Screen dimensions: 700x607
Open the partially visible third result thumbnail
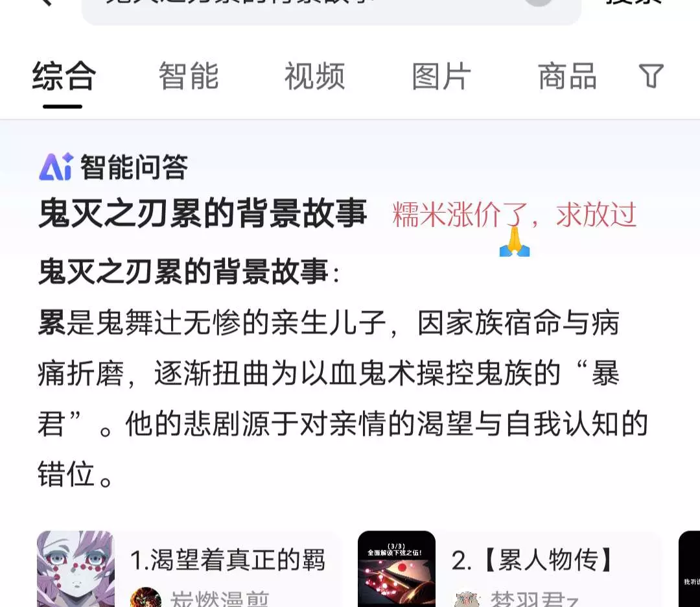[x=689, y=569]
